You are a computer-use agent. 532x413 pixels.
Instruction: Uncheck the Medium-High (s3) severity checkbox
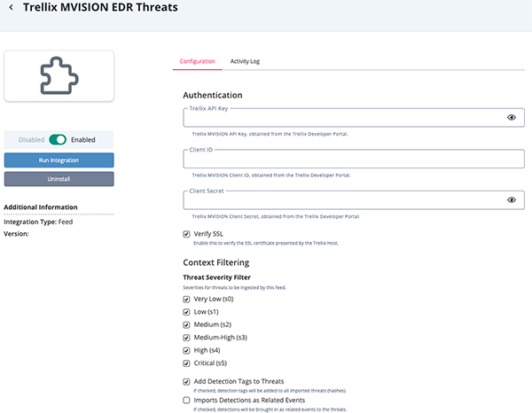(186, 338)
